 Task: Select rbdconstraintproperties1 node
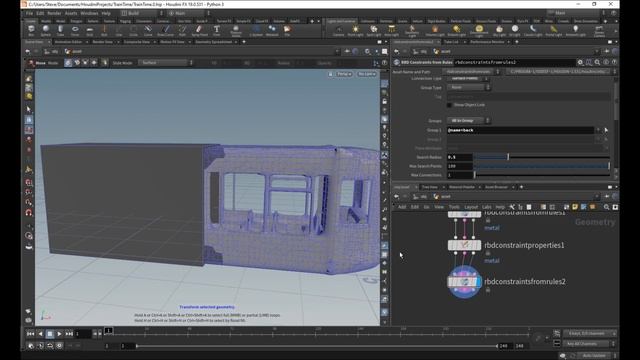(464, 245)
